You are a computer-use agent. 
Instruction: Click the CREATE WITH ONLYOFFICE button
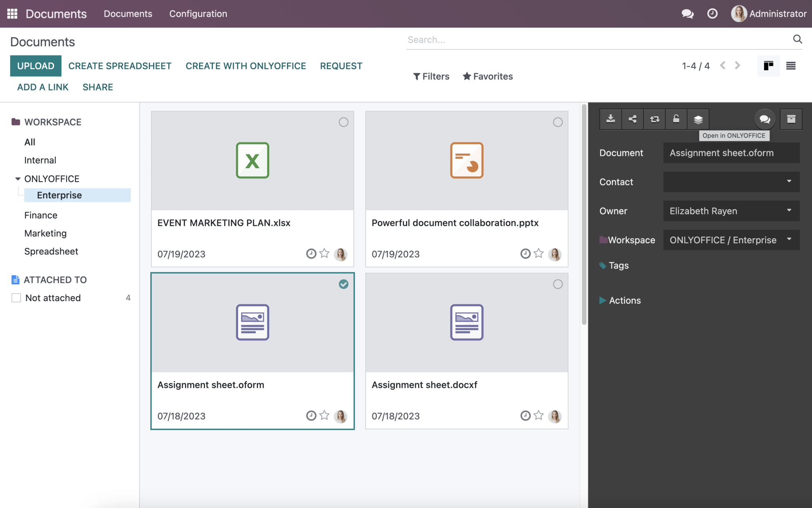pyautogui.click(x=246, y=65)
